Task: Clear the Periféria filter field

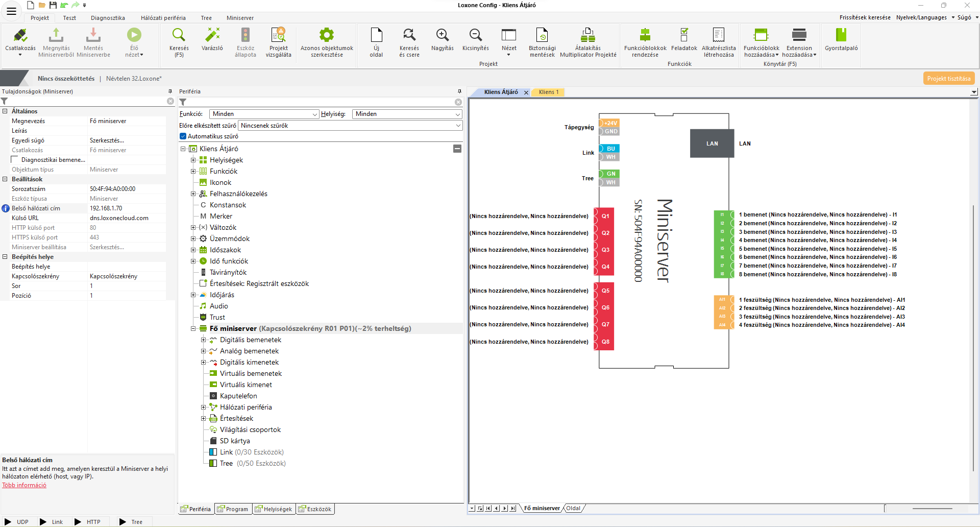Action: click(458, 102)
